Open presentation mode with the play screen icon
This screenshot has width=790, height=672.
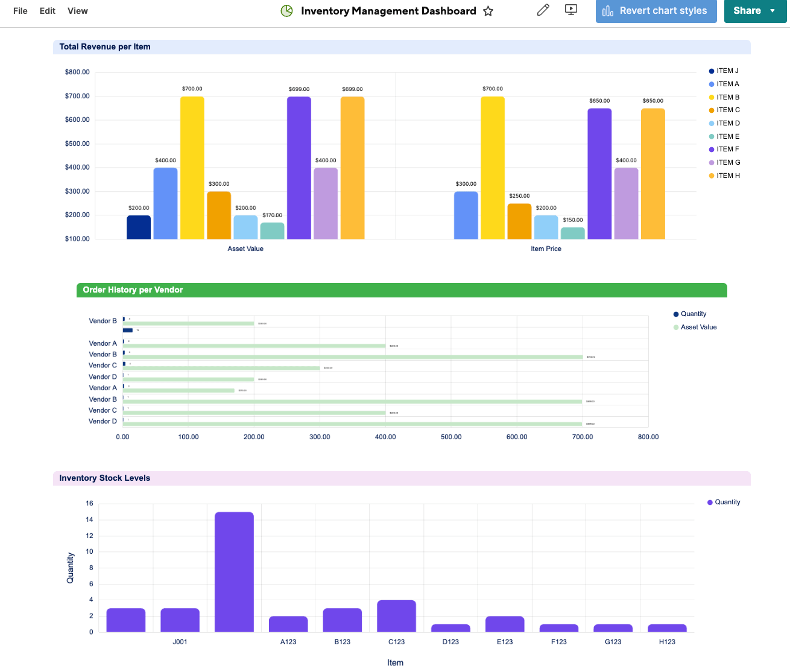click(570, 10)
